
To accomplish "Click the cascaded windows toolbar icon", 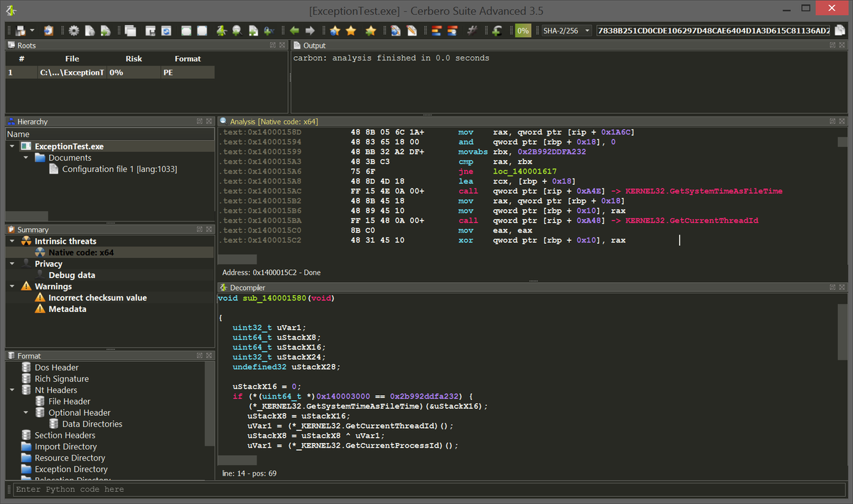I will [x=130, y=31].
